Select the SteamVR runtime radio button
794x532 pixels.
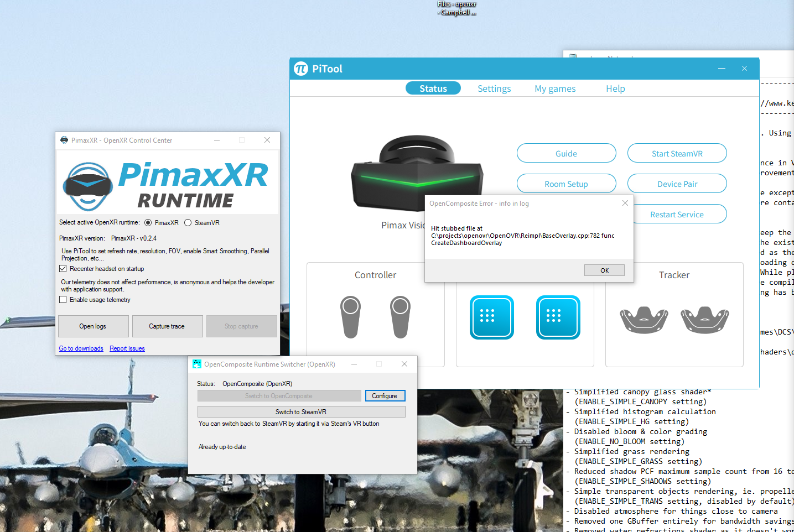[188, 223]
